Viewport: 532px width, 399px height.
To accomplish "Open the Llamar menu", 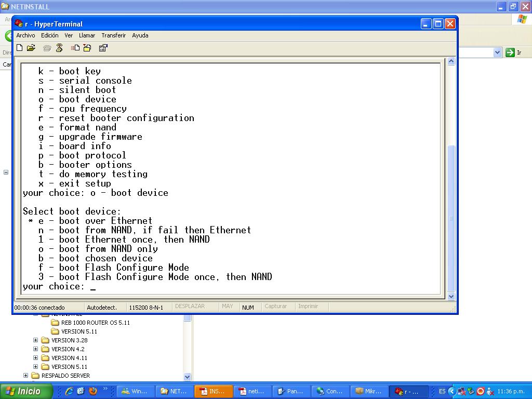I will click(87, 35).
